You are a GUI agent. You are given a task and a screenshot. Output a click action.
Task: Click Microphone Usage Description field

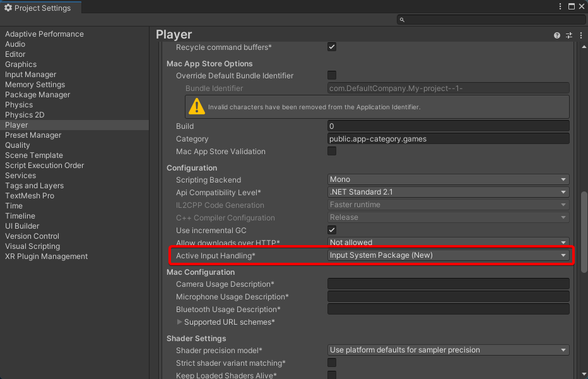[x=448, y=297]
